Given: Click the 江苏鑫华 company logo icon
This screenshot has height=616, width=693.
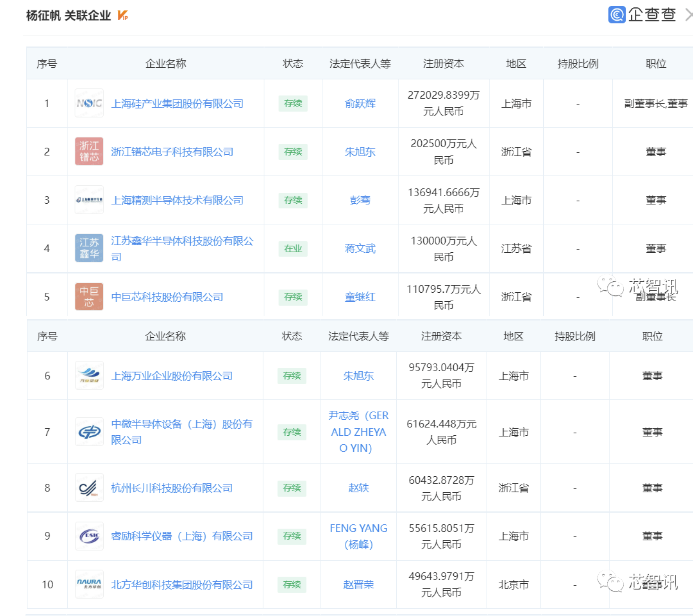Looking at the screenshot, I should (89, 248).
